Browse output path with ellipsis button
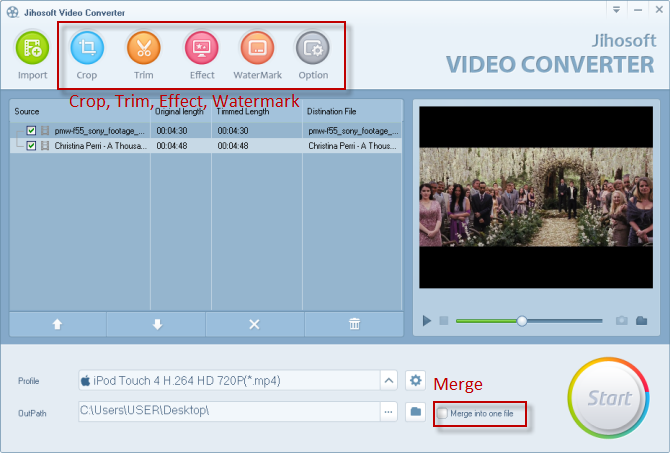This screenshot has width=670, height=453. (x=388, y=411)
